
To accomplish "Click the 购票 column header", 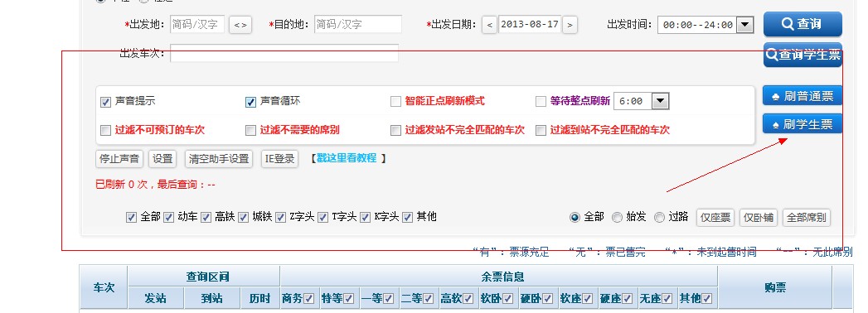I will pos(775,287).
